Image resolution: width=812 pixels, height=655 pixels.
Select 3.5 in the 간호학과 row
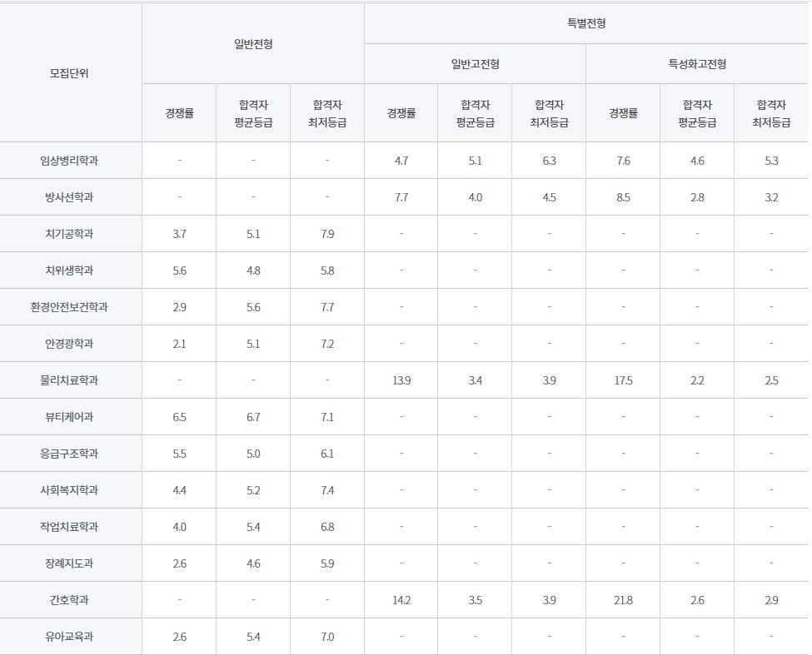point(476,600)
